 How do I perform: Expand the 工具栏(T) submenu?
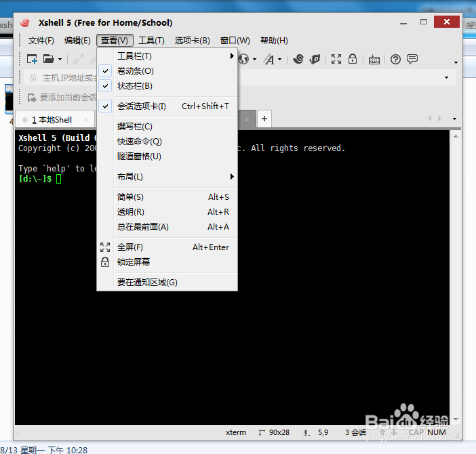pyautogui.click(x=167, y=56)
